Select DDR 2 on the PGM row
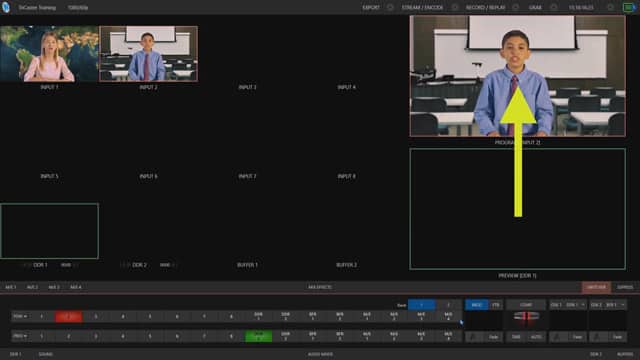The height and width of the screenshot is (360, 640). pyautogui.click(x=285, y=316)
